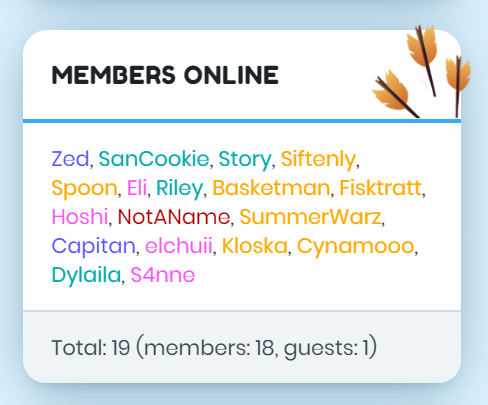
Task: Click the Dylaila username
Action: 86,276
